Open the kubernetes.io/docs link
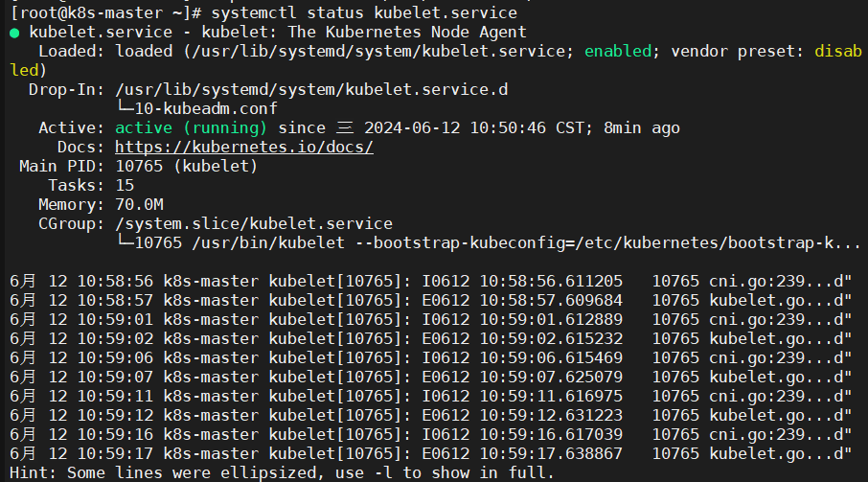The height and width of the screenshot is (482, 868). (244, 148)
